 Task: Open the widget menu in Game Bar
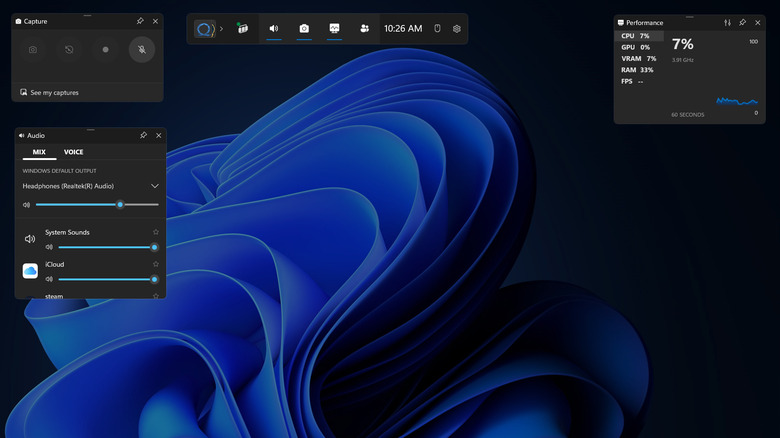242,28
